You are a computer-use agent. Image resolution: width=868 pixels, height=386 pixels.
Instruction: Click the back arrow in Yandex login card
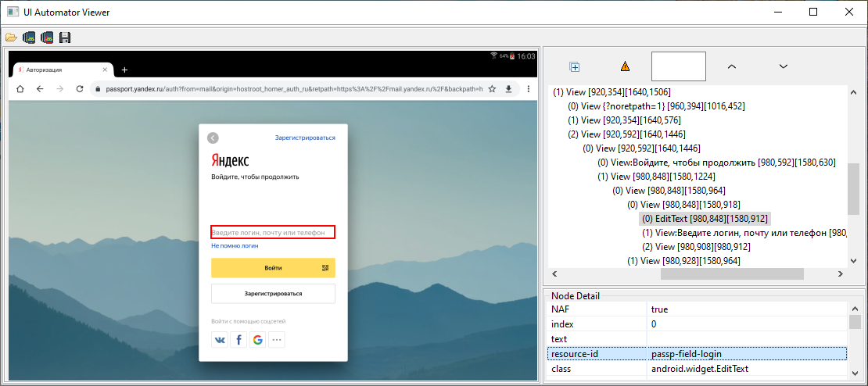pyautogui.click(x=213, y=138)
